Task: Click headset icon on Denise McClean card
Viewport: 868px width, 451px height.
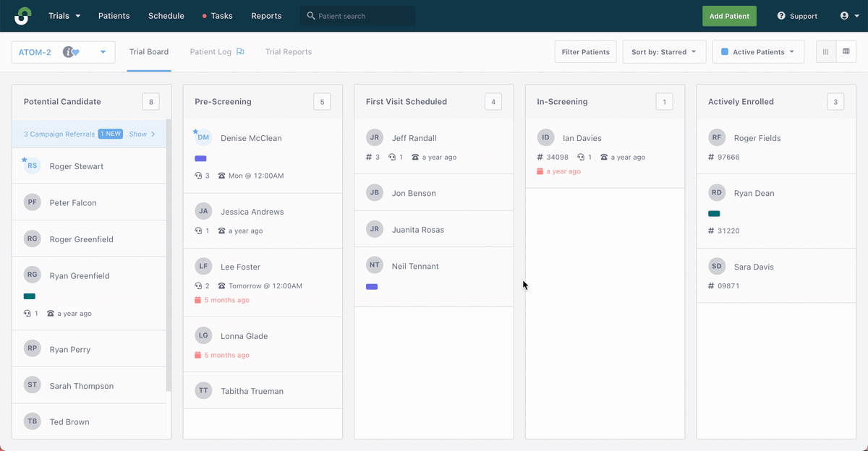Action: 198,176
